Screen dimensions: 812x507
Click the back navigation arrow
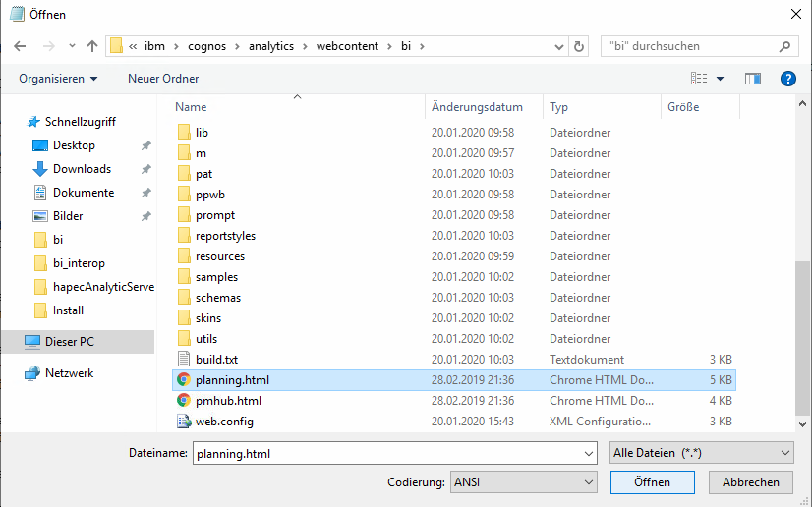(x=20, y=46)
